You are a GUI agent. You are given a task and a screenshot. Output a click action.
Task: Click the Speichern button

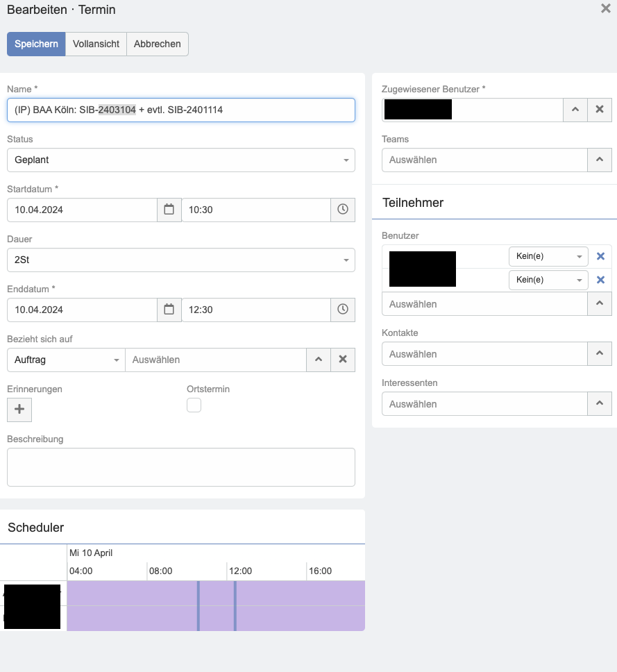coord(36,44)
